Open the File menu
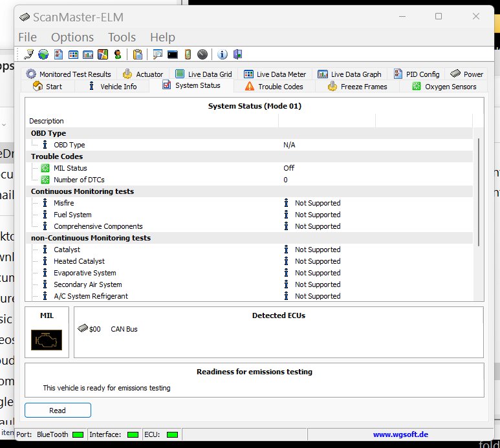The width and height of the screenshot is (500, 448). pyautogui.click(x=27, y=37)
